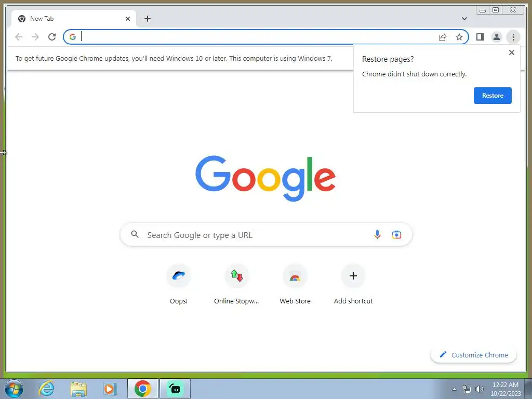The image size is (532, 399).
Task: Click the Windows 10 update notice text
Action: click(x=174, y=58)
